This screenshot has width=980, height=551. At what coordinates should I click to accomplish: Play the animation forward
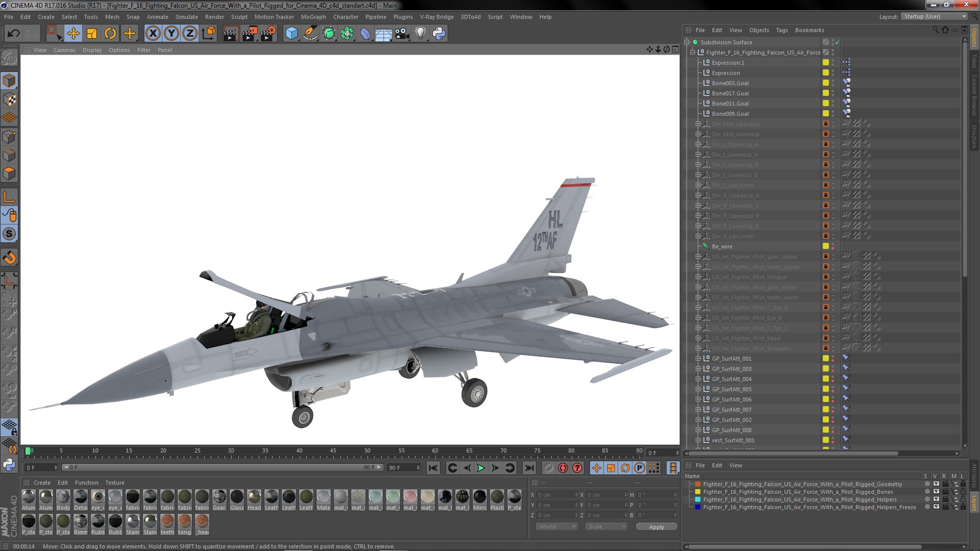tap(481, 468)
